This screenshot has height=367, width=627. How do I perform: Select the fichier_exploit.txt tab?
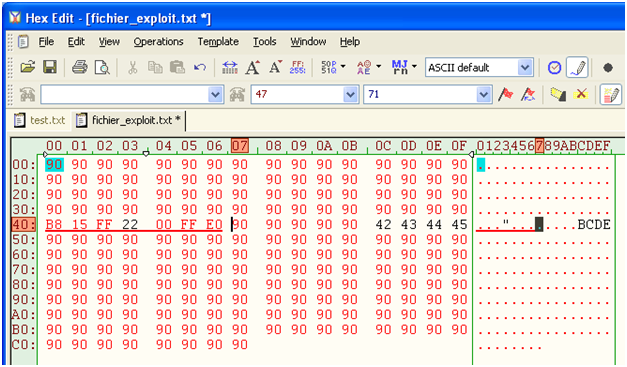coord(128,120)
